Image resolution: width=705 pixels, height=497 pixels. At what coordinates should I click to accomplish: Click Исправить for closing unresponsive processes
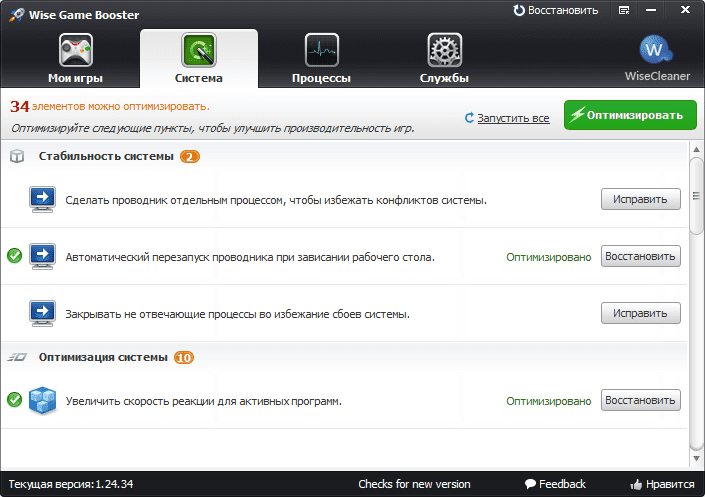(x=640, y=313)
